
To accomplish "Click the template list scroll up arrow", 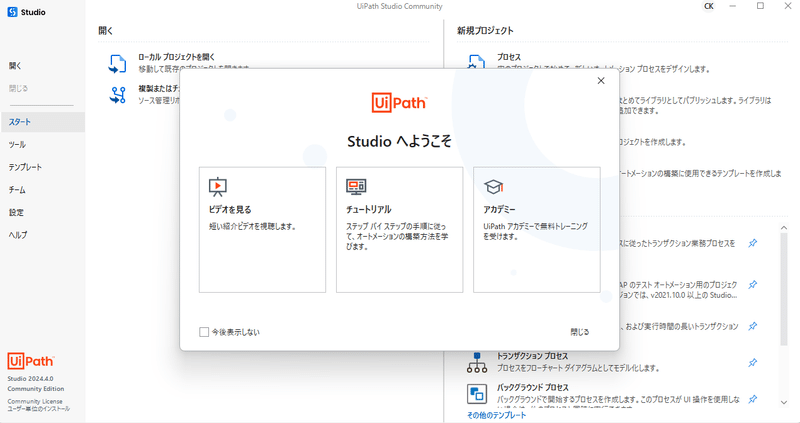I will pyautogui.click(x=784, y=228).
